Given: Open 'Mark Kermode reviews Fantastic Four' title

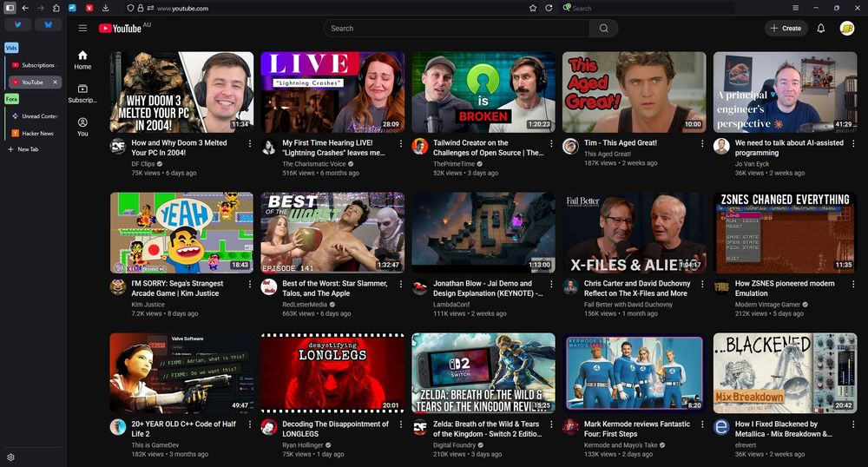Looking at the screenshot, I should point(637,429).
